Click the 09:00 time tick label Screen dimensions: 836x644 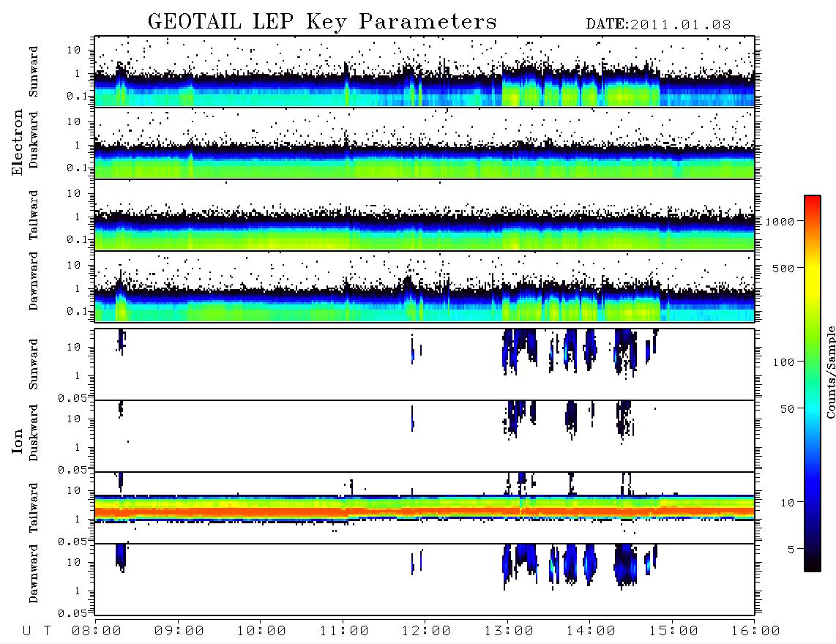[x=179, y=631]
